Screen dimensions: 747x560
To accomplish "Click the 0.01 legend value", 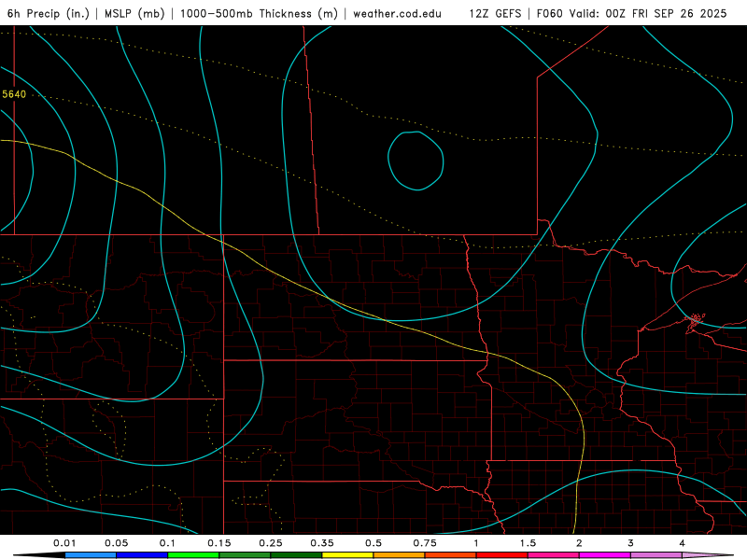I will pyautogui.click(x=64, y=543).
